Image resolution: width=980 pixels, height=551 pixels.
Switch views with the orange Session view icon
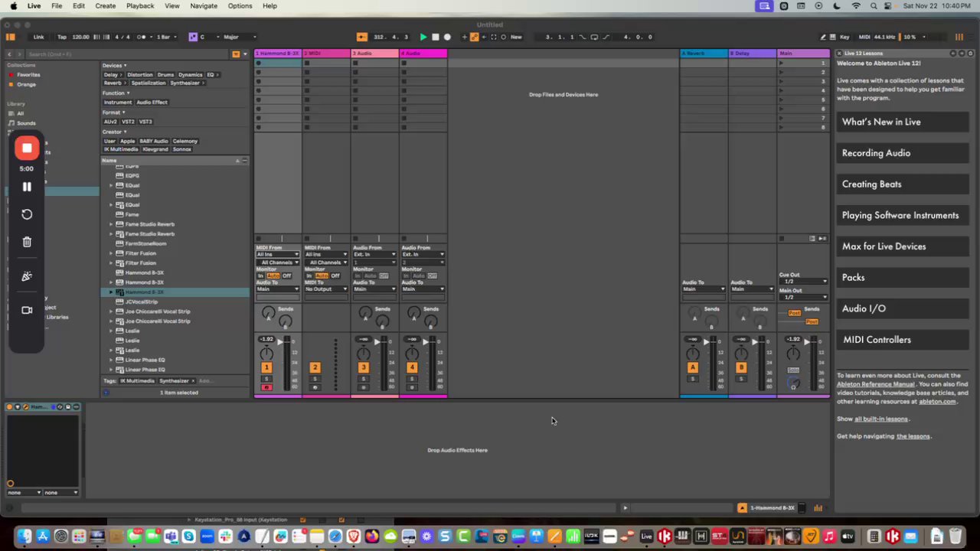959,37
